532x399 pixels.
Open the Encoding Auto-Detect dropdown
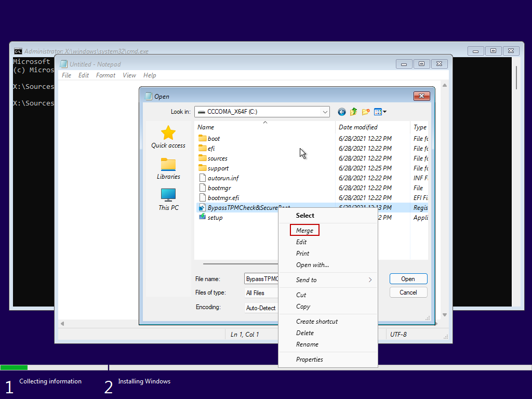pos(261,308)
